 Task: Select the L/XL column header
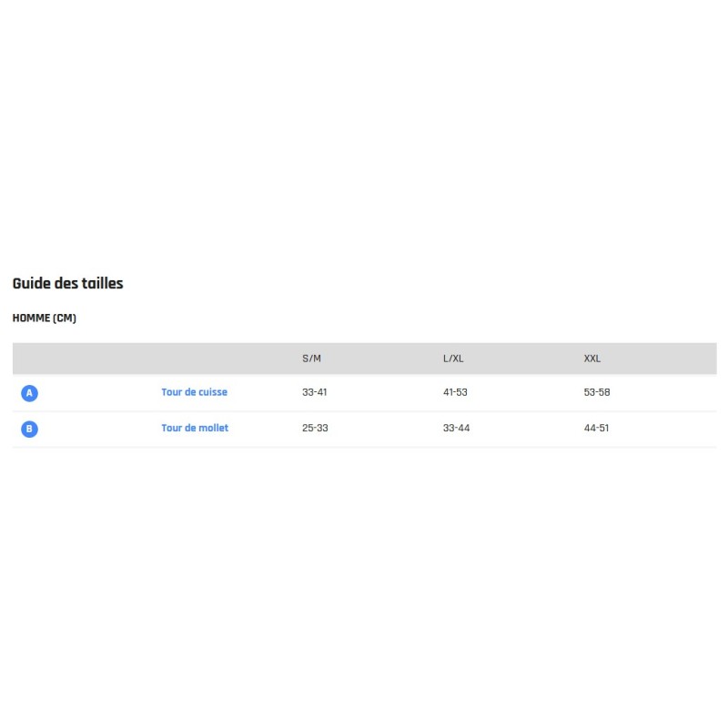452,359
